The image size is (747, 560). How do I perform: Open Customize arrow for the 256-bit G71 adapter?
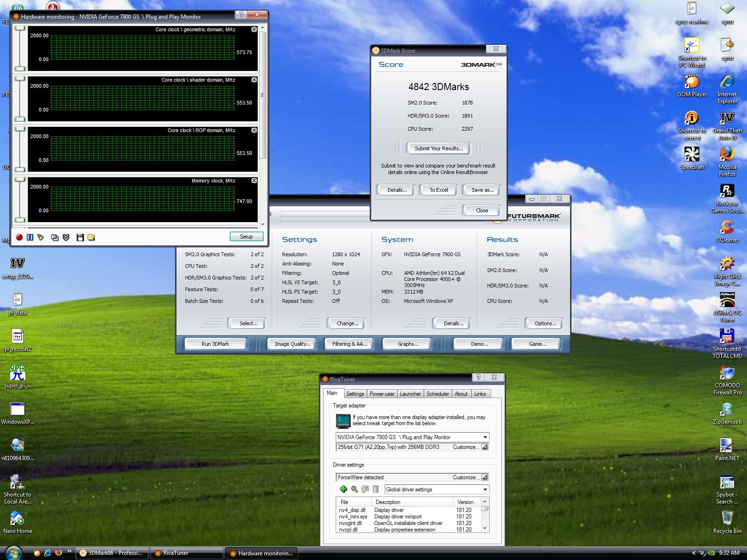(x=485, y=447)
